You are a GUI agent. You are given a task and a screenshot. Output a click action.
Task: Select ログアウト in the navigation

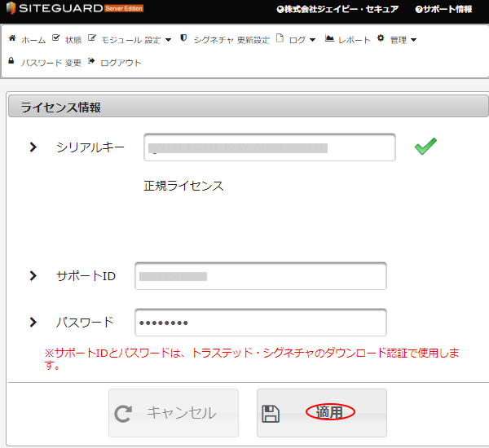tap(121, 63)
